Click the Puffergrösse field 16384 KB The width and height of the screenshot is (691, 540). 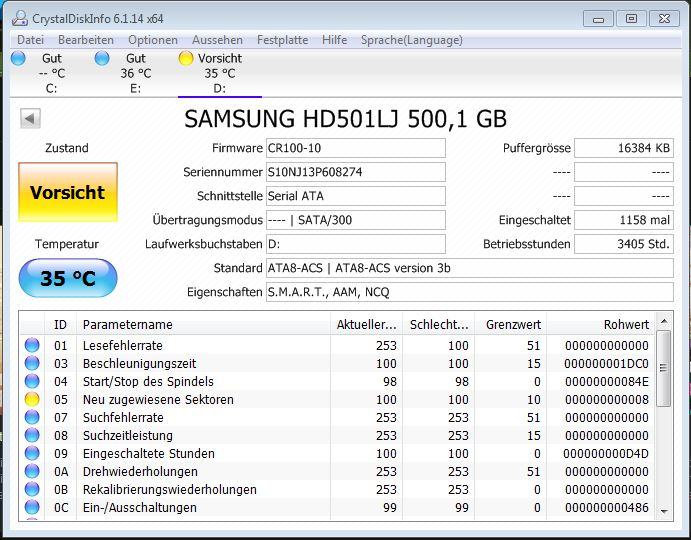click(x=624, y=148)
